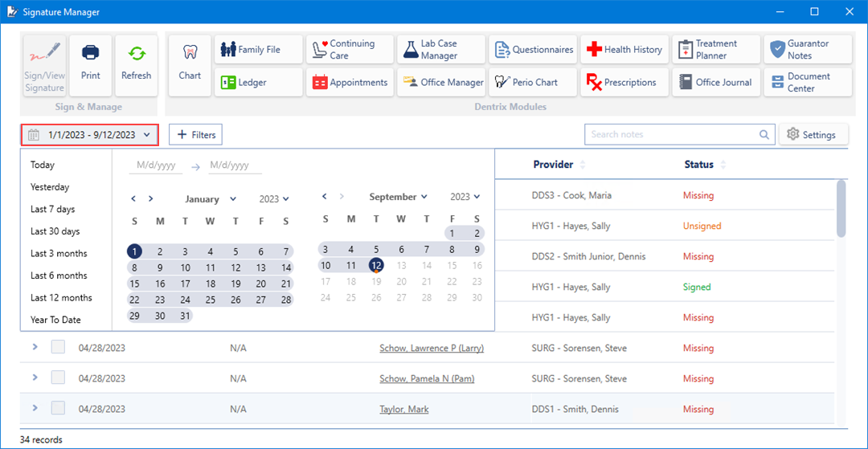Open the Treatment Planner module
868x449 pixels.
[x=716, y=50]
